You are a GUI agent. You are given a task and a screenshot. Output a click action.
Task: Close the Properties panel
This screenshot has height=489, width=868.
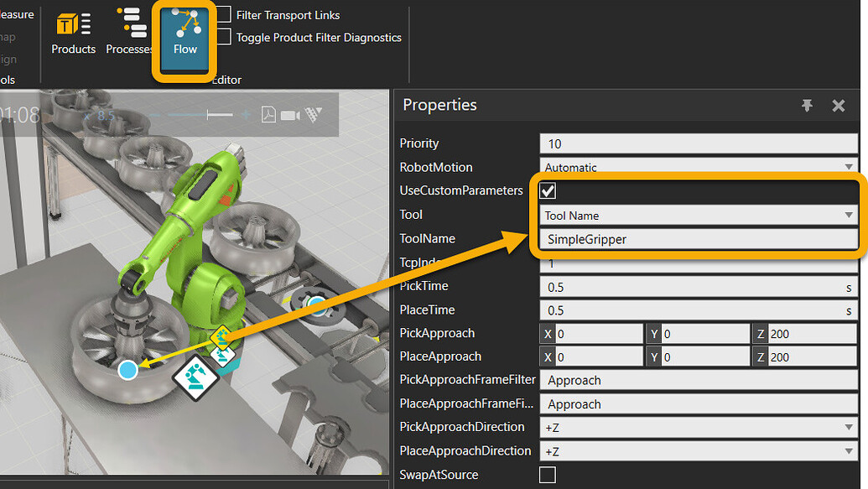click(x=838, y=106)
